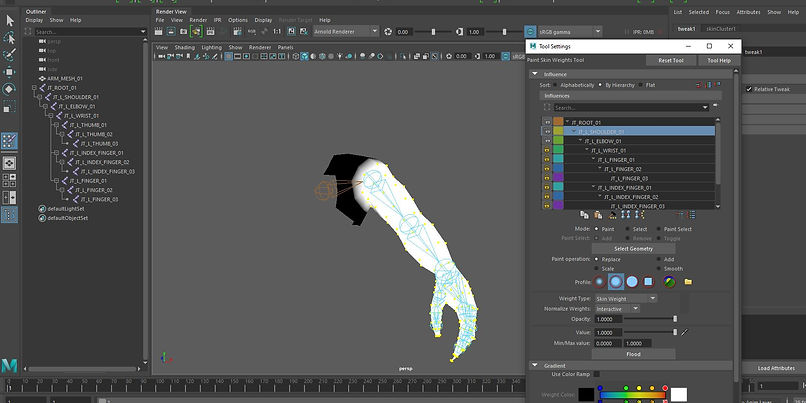Viewport: 806px width, 403px height.
Task: Collapse JT_L_ELBOW_01 in influences list
Action: click(581, 141)
